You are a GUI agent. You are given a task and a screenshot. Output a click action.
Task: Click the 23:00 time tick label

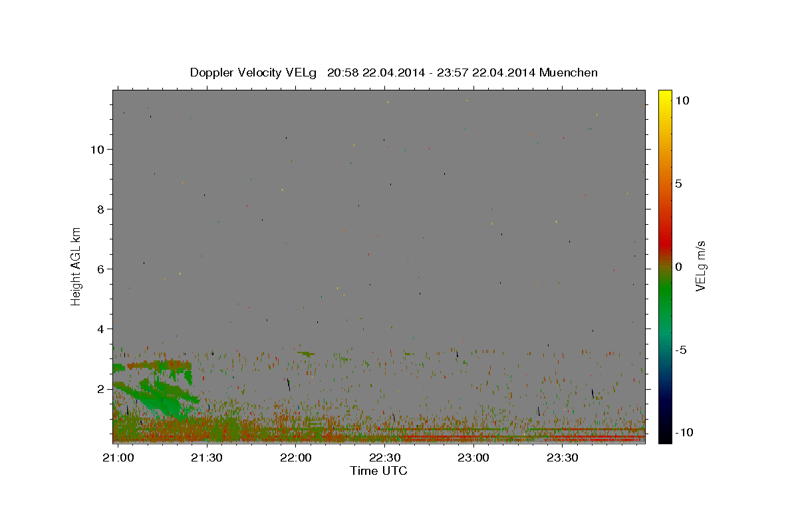pyautogui.click(x=473, y=458)
